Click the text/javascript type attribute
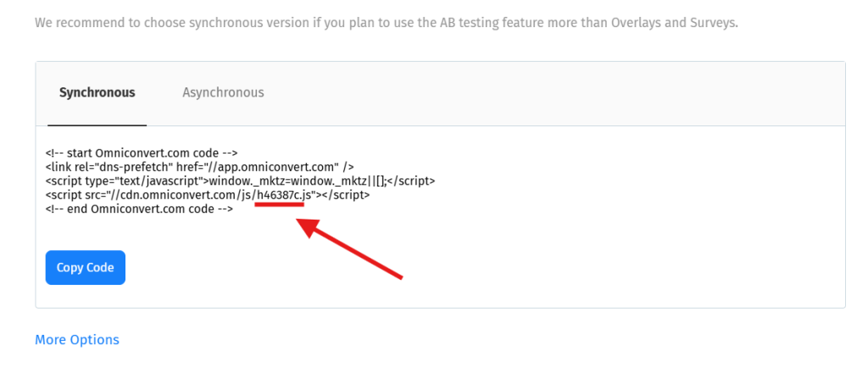Viewport: 868px width, 373px height. click(x=147, y=181)
